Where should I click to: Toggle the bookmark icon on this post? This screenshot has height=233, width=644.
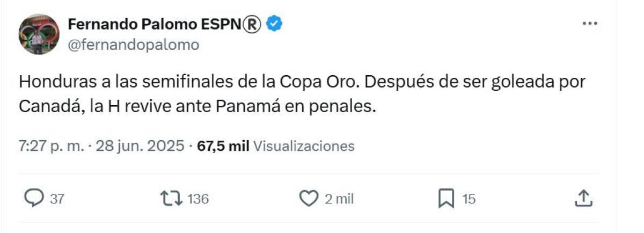447,199
